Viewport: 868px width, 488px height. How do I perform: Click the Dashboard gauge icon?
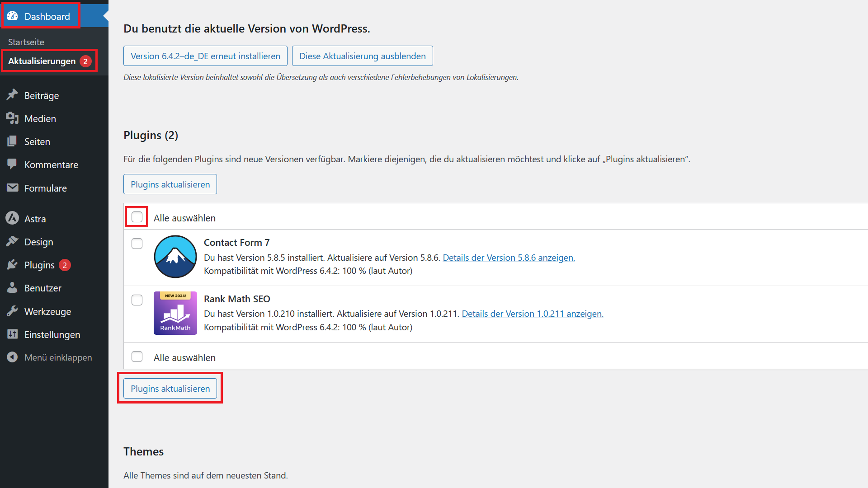12,16
